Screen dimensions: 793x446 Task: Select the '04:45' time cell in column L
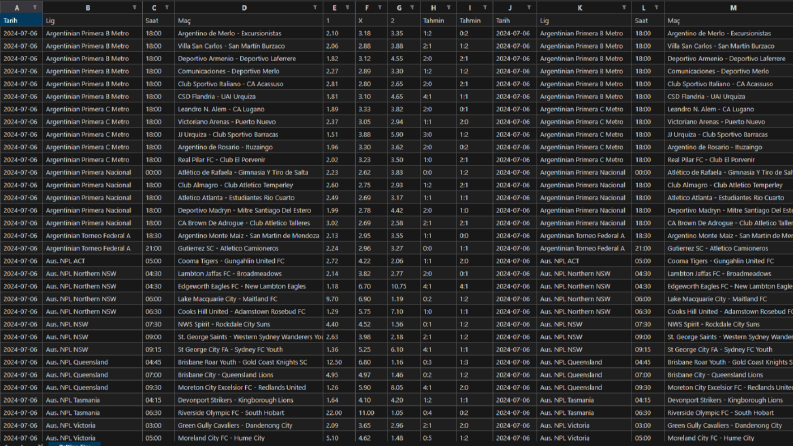(x=648, y=362)
